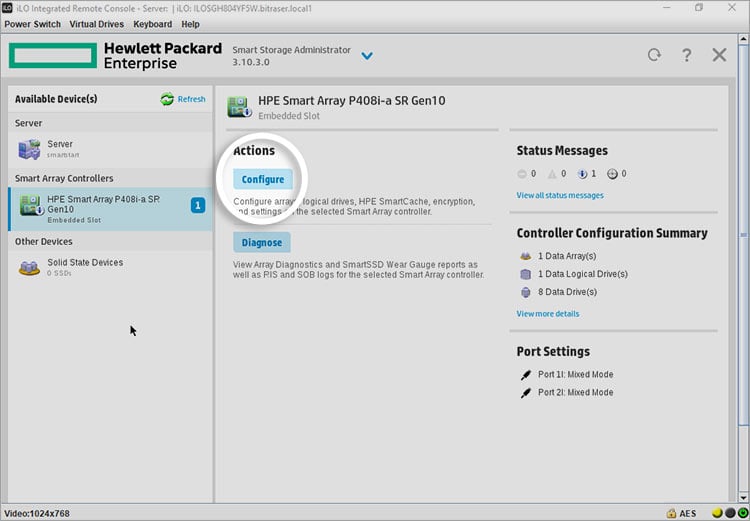Click the dark middle LED in status bar
This screenshot has width=750, height=521.
click(x=730, y=513)
